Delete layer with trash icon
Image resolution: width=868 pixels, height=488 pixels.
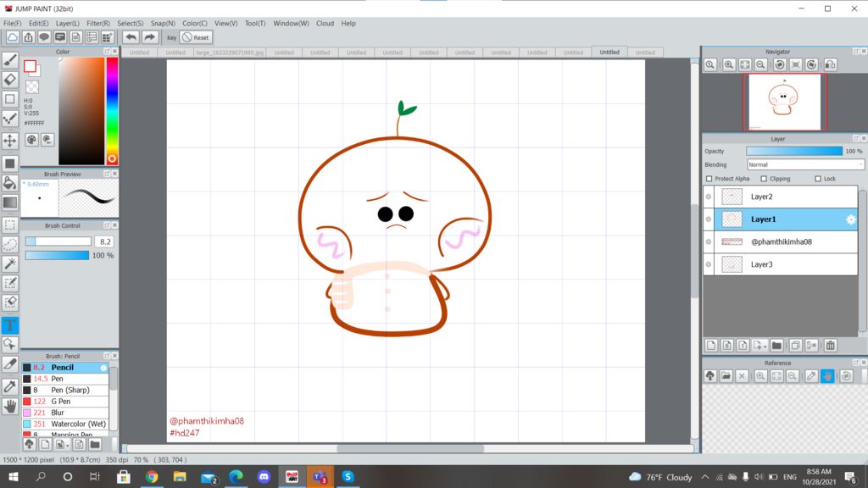click(830, 346)
